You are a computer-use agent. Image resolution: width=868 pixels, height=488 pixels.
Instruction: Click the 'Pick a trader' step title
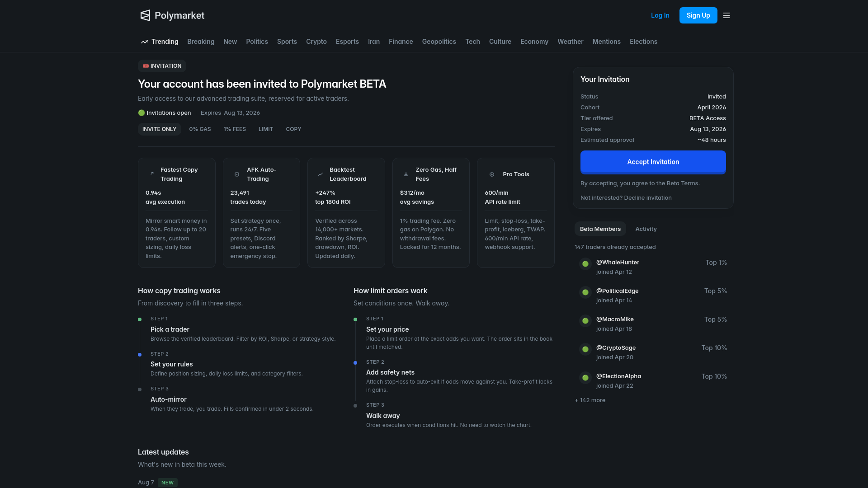click(170, 329)
